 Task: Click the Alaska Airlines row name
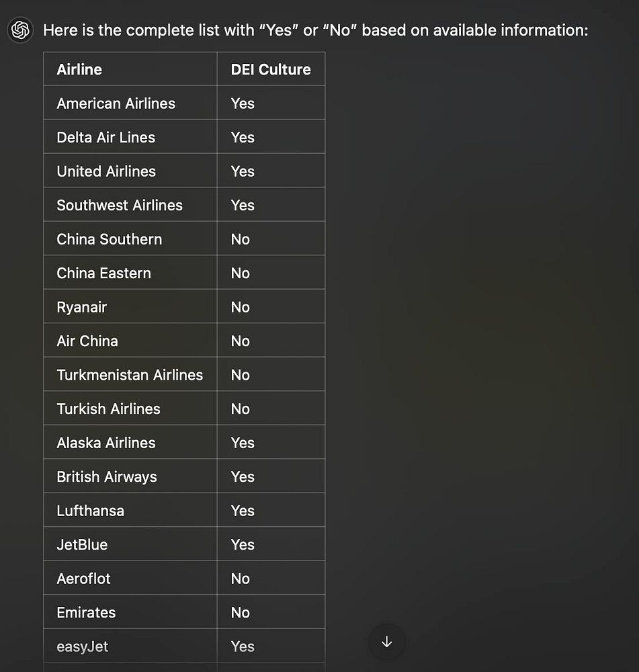[x=105, y=443]
